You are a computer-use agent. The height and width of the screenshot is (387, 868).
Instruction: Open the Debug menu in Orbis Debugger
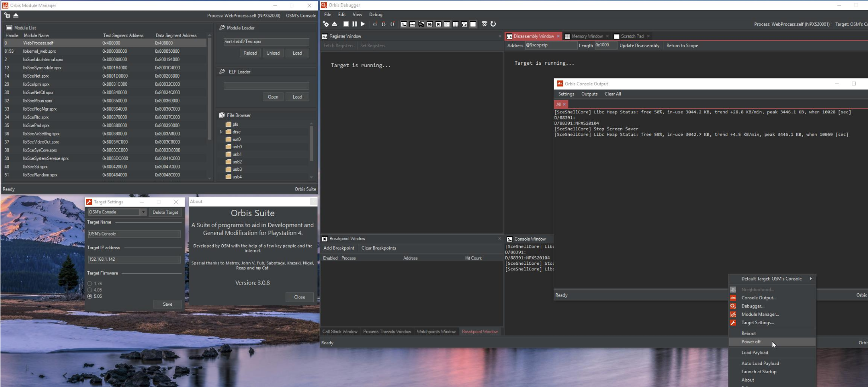point(376,15)
